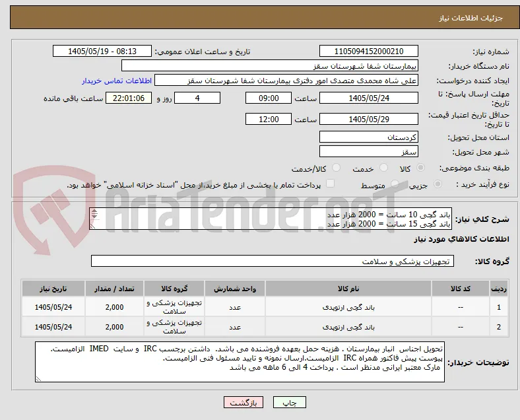Click the text باند گچی 15 سانت line

coord(389,224)
